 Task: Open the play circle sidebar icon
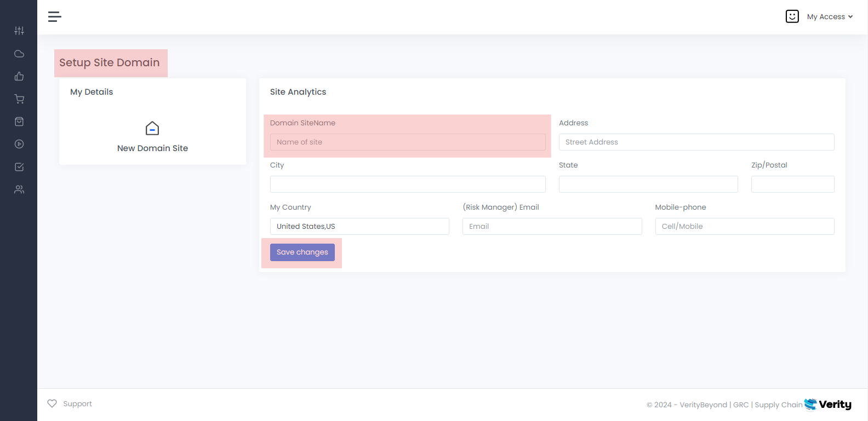tap(19, 144)
